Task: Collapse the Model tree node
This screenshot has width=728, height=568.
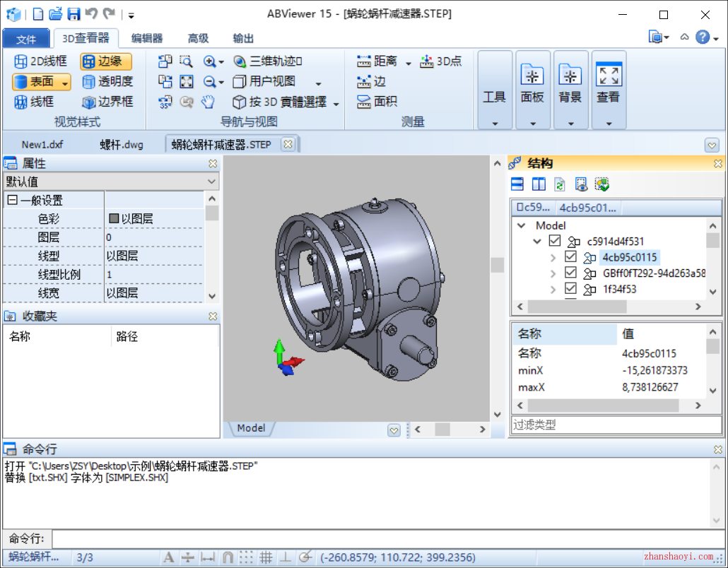Action: pos(522,225)
